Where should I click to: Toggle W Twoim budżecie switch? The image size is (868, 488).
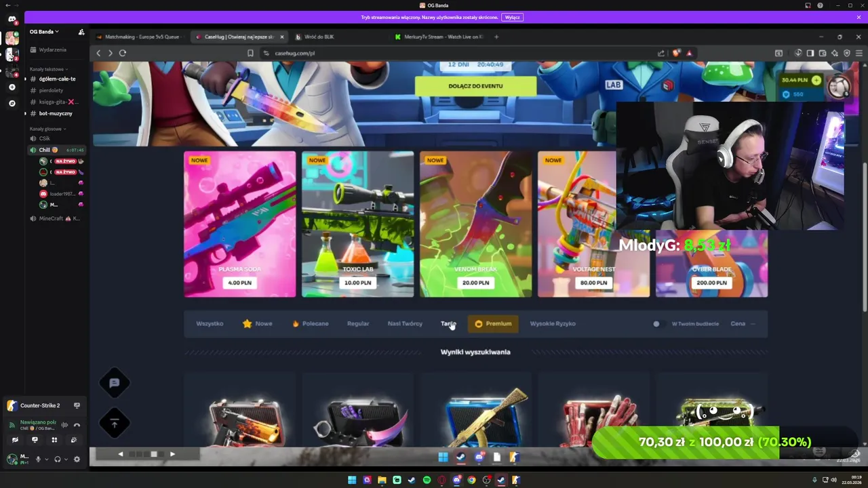click(658, 323)
